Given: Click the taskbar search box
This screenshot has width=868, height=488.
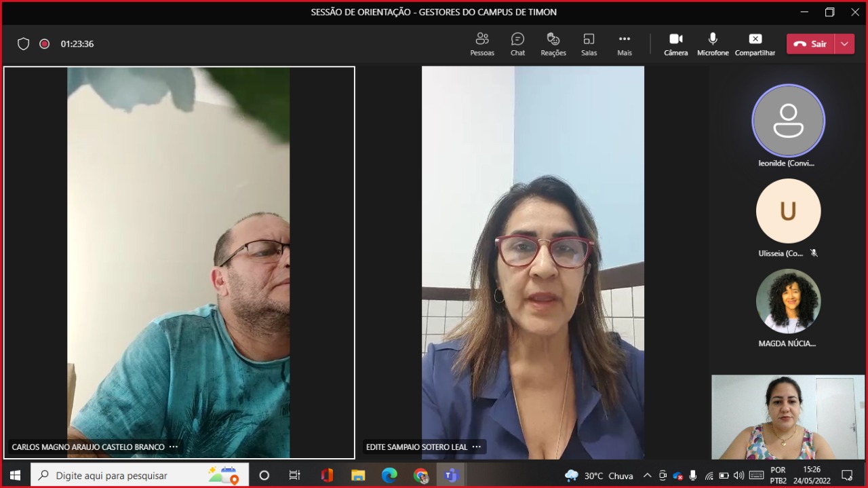Looking at the screenshot, I should (140, 475).
